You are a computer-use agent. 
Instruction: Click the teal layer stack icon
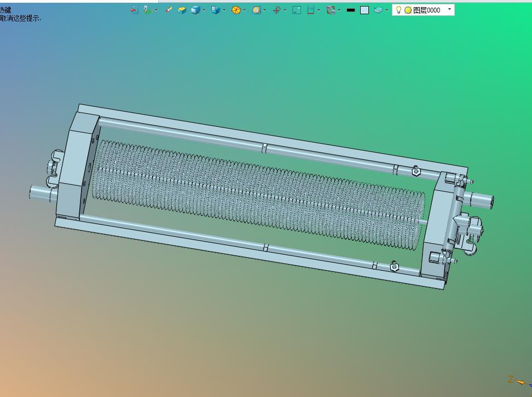378,10
